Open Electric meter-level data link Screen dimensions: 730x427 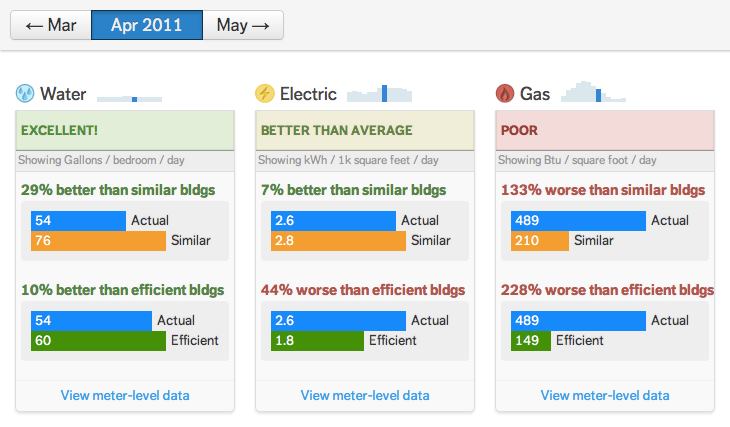coord(365,395)
